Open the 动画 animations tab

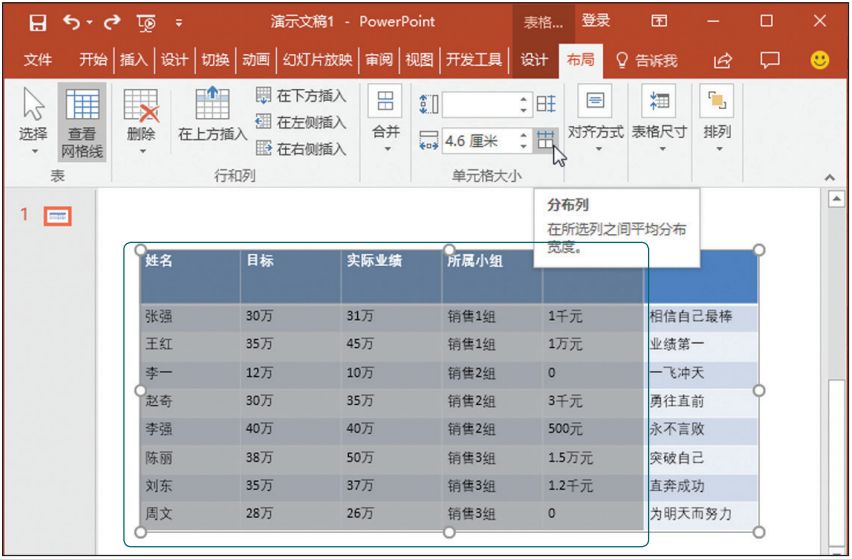click(x=256, y=59)
